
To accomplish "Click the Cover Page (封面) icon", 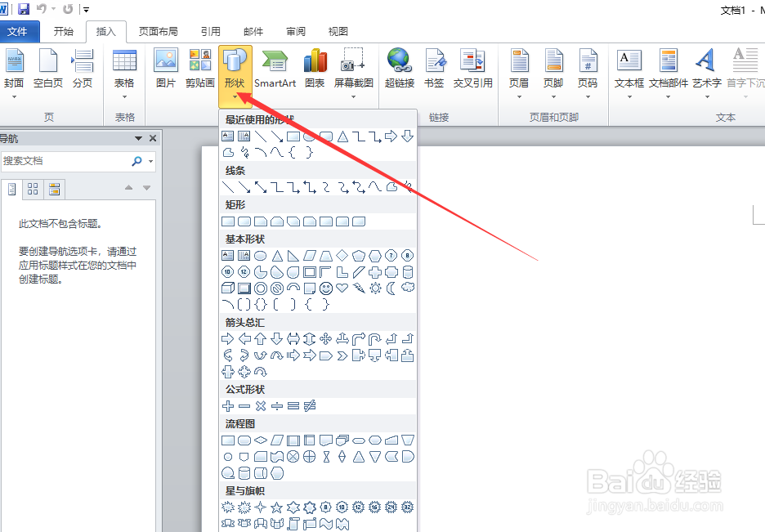I will click(x=14, y=69).
